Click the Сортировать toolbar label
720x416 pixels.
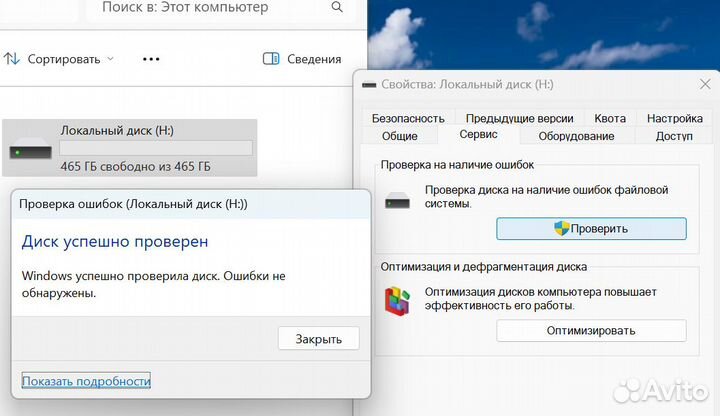pos(64,59)
